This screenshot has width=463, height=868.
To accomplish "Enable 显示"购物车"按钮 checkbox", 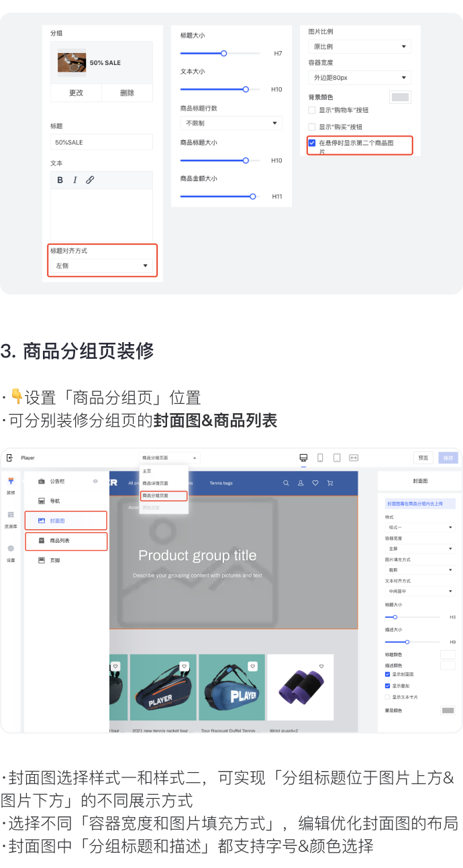I will coord(312,110).
